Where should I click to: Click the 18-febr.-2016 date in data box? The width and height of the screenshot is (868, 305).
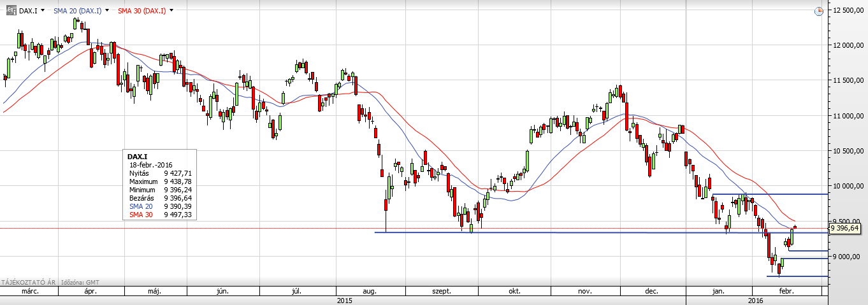[x=150, y=165]
